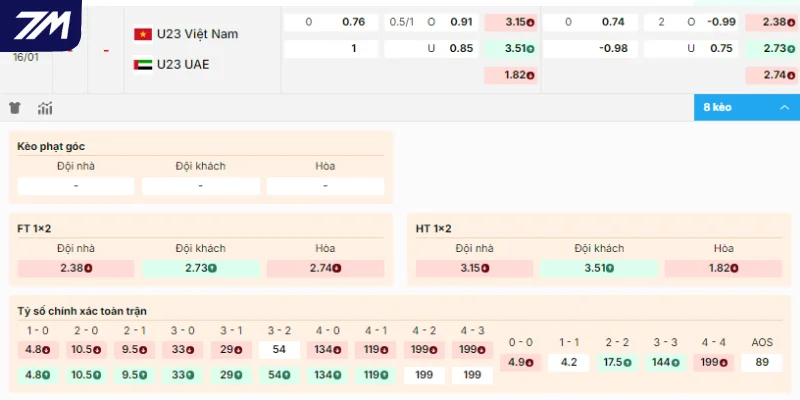This screenshot has width=800, height=400.
Task: Select 1-1 correct score odds 4.2
Action: point(570,362)
